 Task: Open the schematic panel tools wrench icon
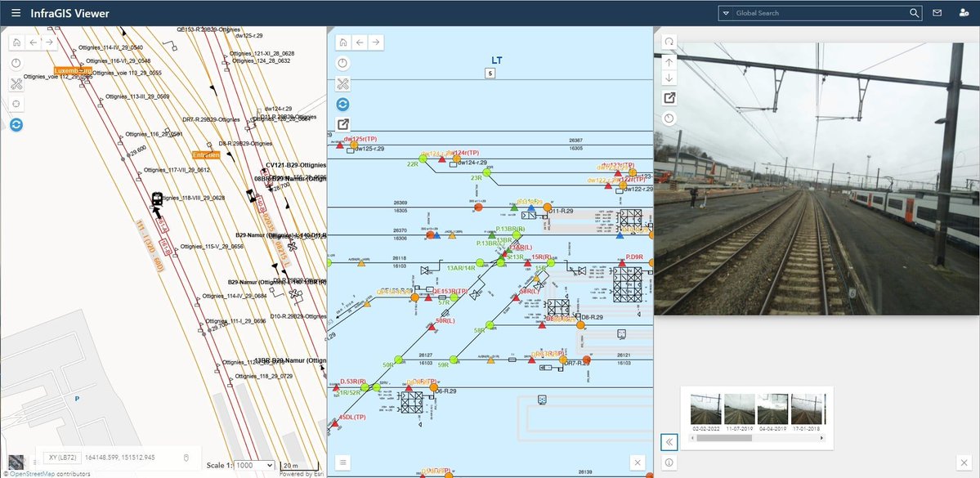(342, 83)
